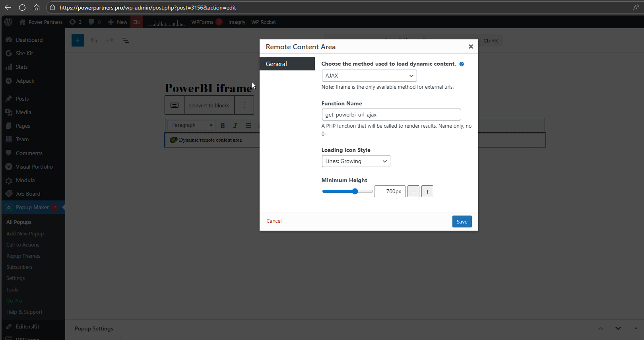Click the browser back arrow
The height and width of the screenshot is (340, 644).
point(8,8)
